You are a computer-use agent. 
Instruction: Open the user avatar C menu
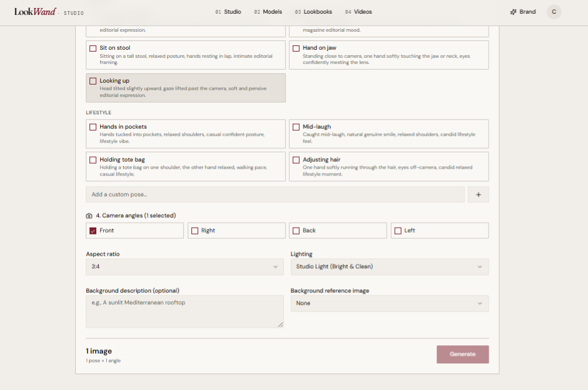pos(553,12)
